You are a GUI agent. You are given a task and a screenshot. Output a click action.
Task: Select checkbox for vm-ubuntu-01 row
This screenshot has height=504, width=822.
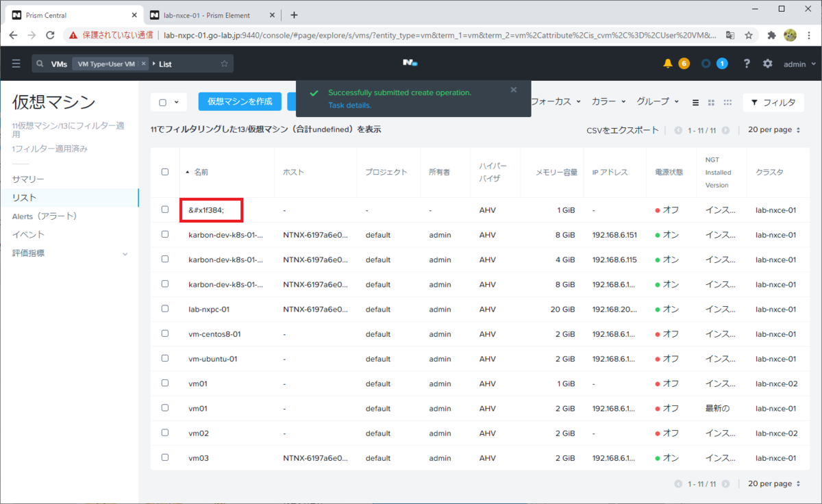tap(165, 358)
